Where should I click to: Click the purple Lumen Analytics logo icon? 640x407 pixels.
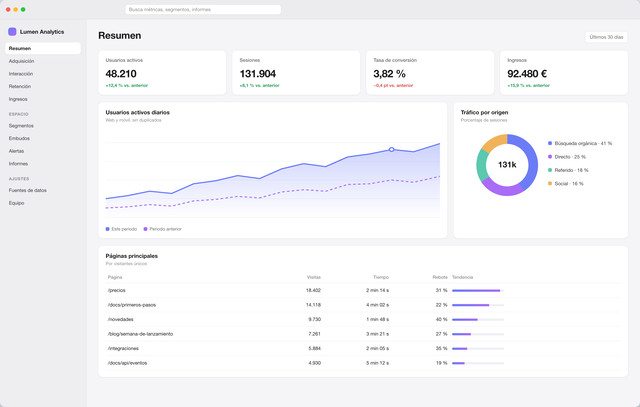pyautogui.click(x=12, y=31)
